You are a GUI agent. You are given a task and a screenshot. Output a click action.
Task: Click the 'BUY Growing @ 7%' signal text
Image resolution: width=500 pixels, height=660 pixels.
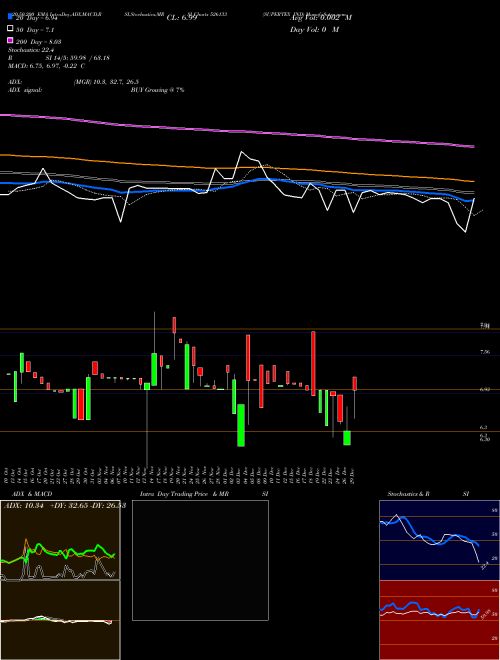pos(157,90)
